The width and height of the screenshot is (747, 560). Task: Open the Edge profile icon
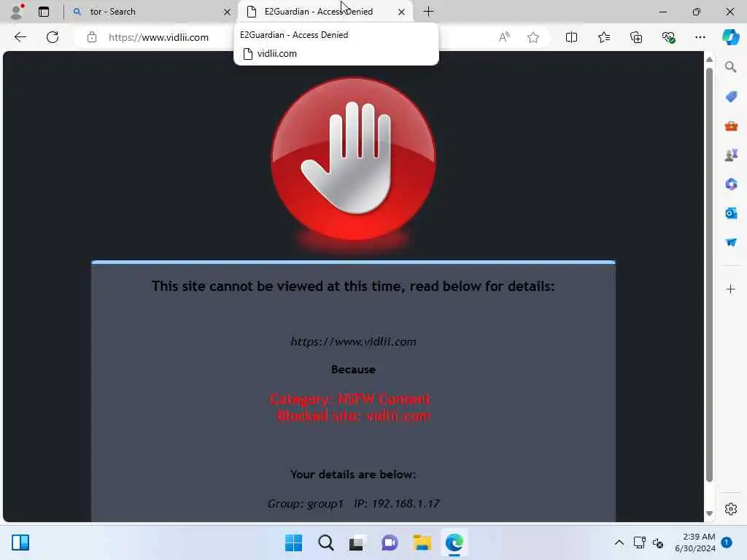[17, 12]
